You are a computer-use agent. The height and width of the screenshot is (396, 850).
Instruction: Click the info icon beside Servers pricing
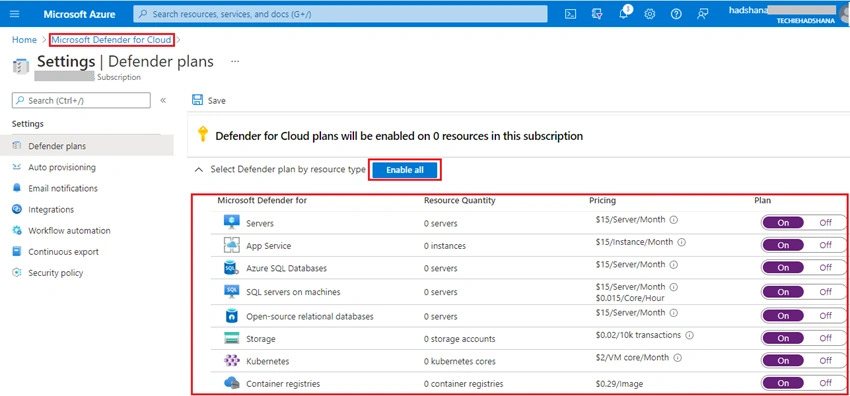pos(674,220)
